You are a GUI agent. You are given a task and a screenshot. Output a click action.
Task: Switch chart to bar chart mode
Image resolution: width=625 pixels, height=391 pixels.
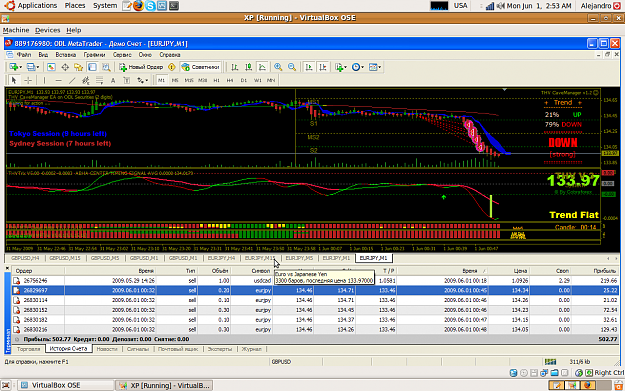tap(235, 67)
